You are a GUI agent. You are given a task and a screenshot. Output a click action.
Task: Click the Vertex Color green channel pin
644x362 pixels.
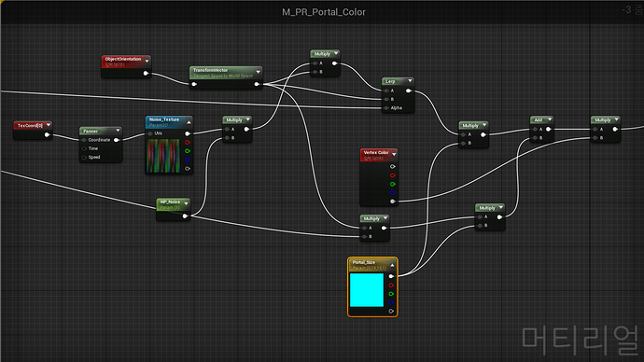pyautogui.click(x=392, y=185)
